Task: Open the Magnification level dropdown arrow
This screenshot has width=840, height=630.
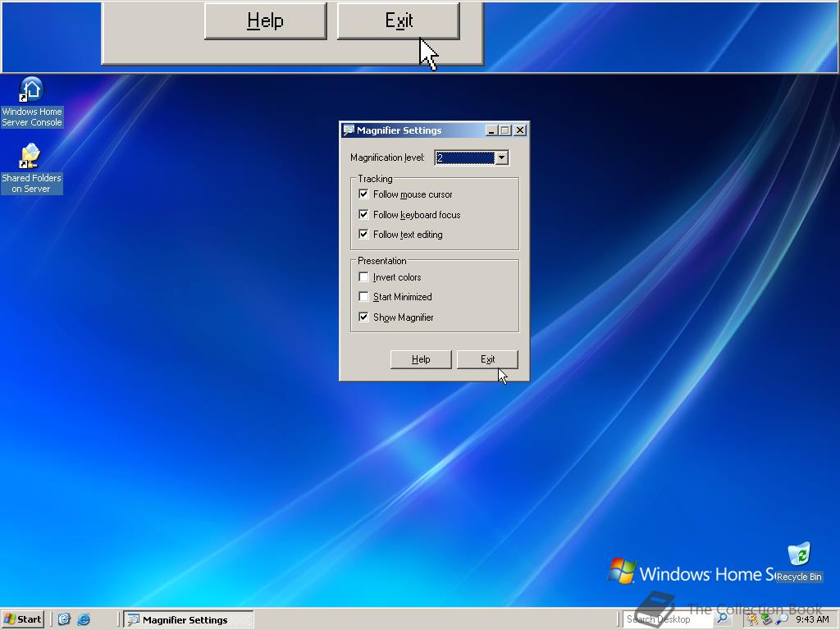Action: [x=501, y=157]
